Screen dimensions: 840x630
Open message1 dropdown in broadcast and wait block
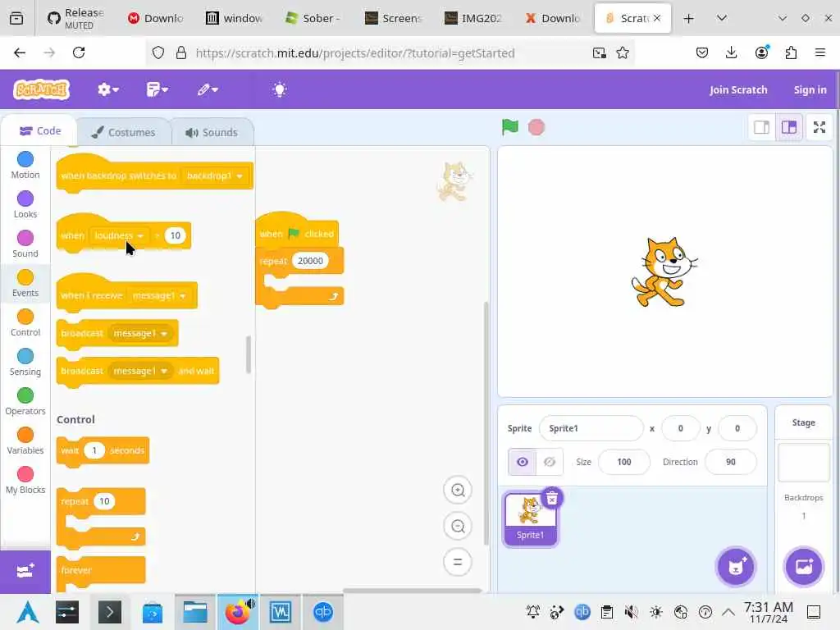click(140, 371)
